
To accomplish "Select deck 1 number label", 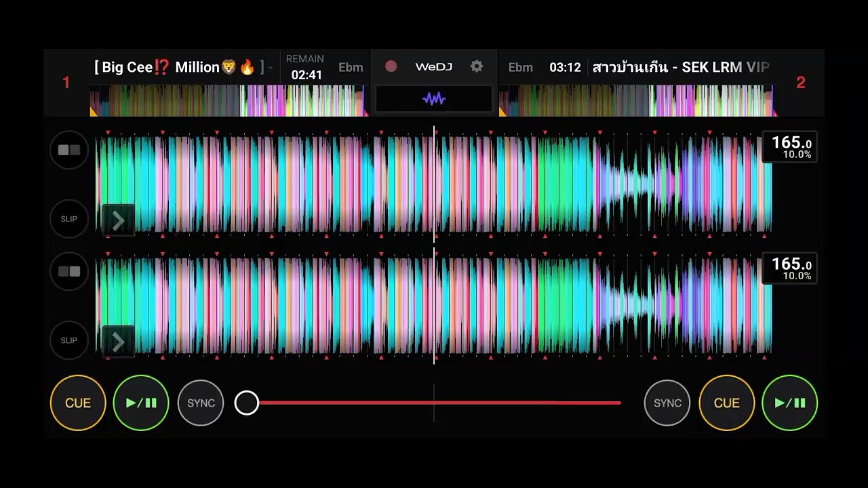I will [x=66, y=83].
